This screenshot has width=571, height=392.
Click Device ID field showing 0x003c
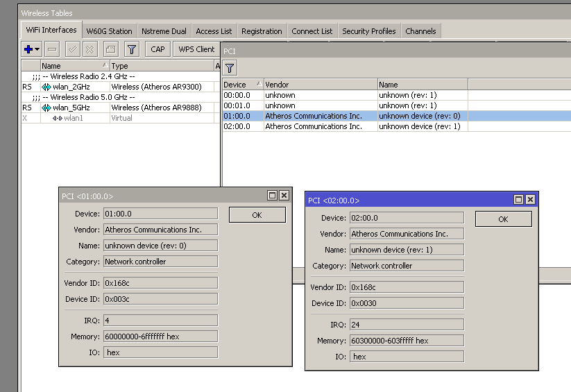coord(160,299)
